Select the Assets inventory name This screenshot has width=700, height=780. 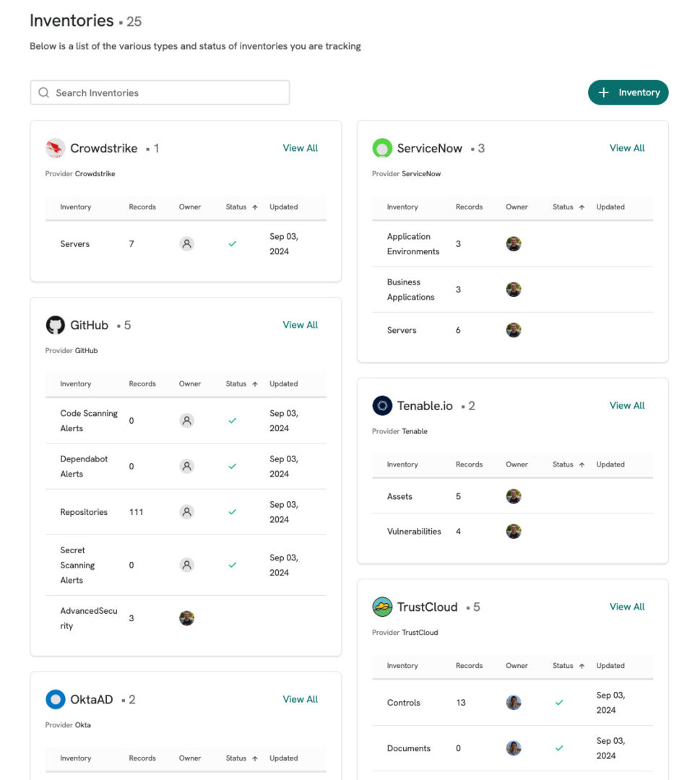399,496
